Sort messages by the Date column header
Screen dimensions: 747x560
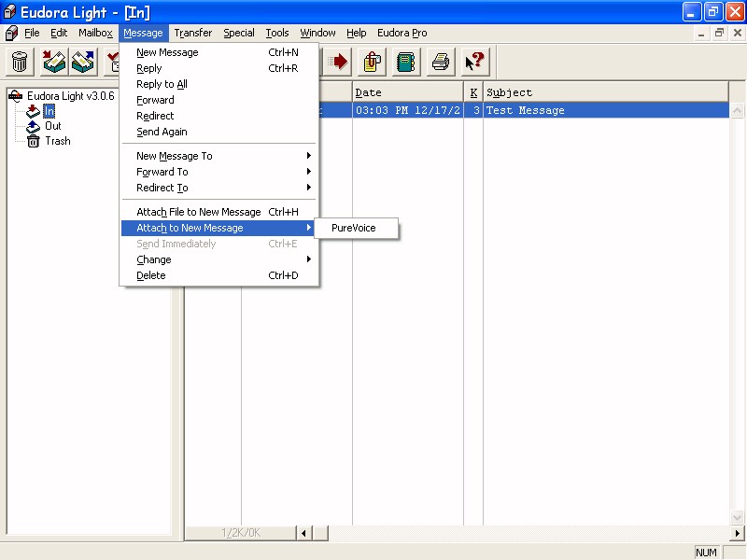coord(408,92)
